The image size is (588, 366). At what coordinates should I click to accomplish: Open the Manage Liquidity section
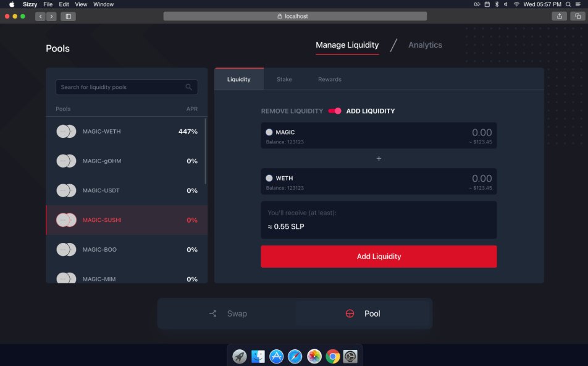tap(347, 45)
